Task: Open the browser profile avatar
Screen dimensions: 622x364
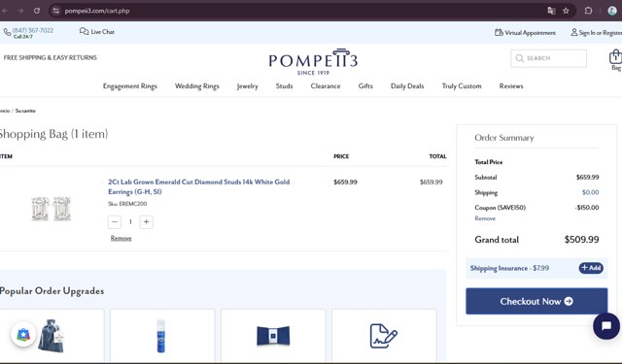Action: pos(612,11)
